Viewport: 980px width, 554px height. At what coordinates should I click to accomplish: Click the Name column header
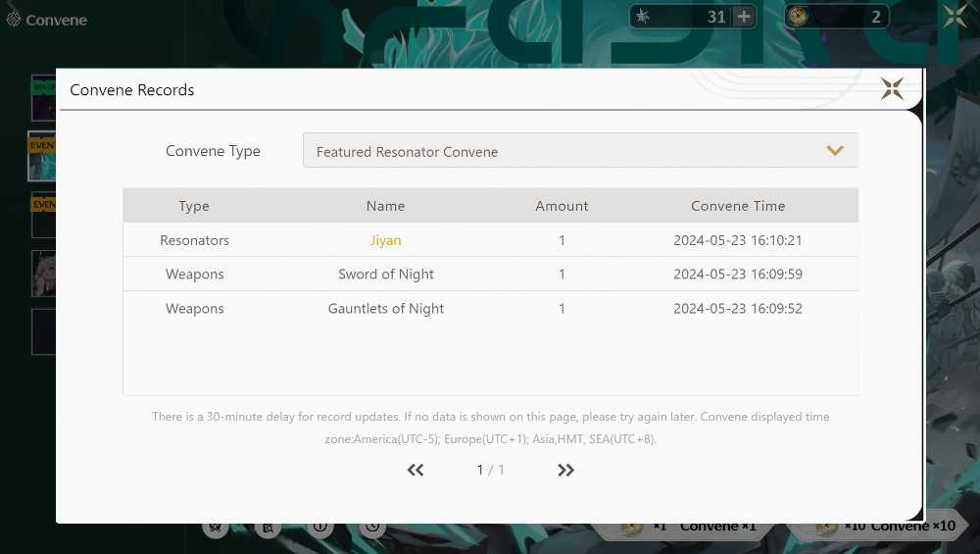pos(385,206)
